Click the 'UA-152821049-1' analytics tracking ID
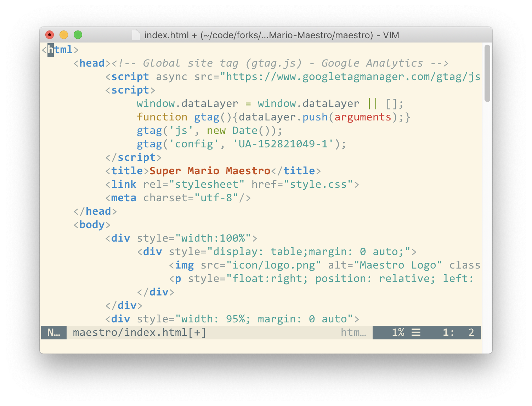532x406 pixels. (x=283, y=143)
